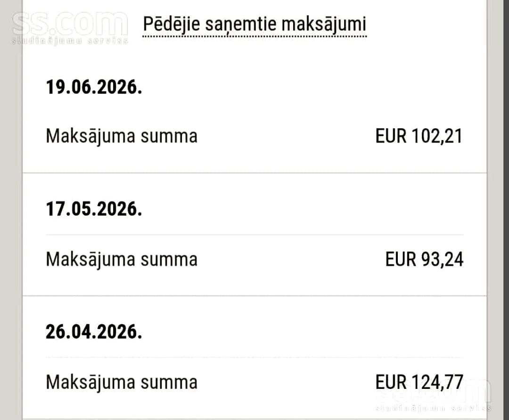Select the 26.04.2026. payment date
The width and height of the screenshot is (509, 420).
tap(94, 332)
